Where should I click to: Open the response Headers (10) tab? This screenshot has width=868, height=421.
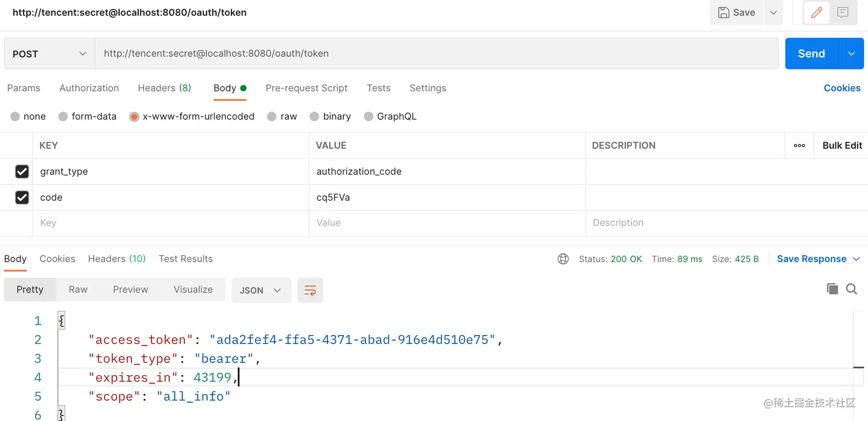pyautogui.click(x=117, y=259)
